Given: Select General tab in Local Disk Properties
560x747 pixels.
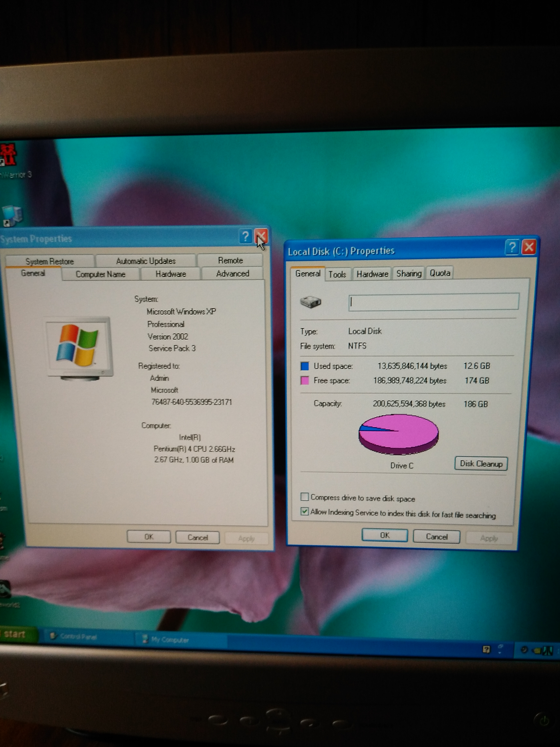Looking at the screenshot, I should [x=308, y=273].
